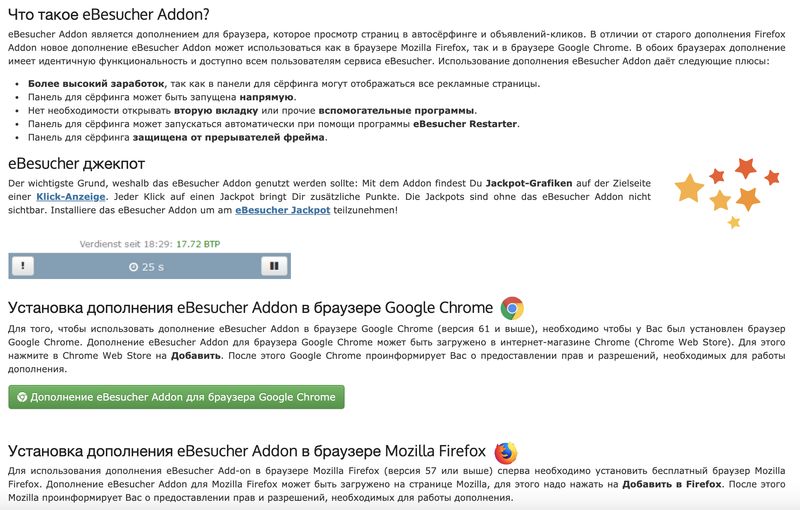The image size is (800, 510).
Task: Click the topmost red jackpot star
Action: pyautogui.click(x=744, y=167)
